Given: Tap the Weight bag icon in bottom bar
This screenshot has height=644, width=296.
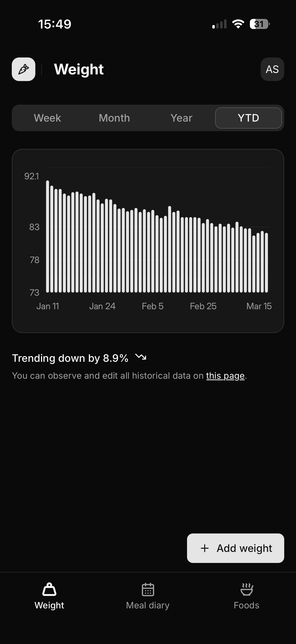Looking at the screenshot, I should click(x=49, y=589).
